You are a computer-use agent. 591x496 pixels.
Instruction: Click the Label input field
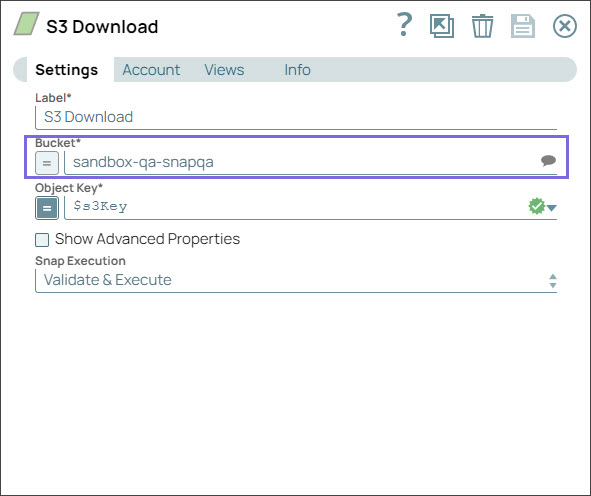tap(296, 117)
